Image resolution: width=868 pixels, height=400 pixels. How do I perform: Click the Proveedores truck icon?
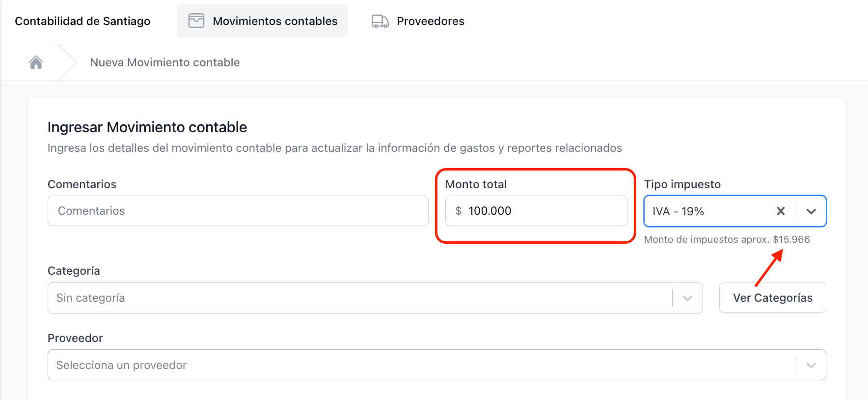click(380, 21)
